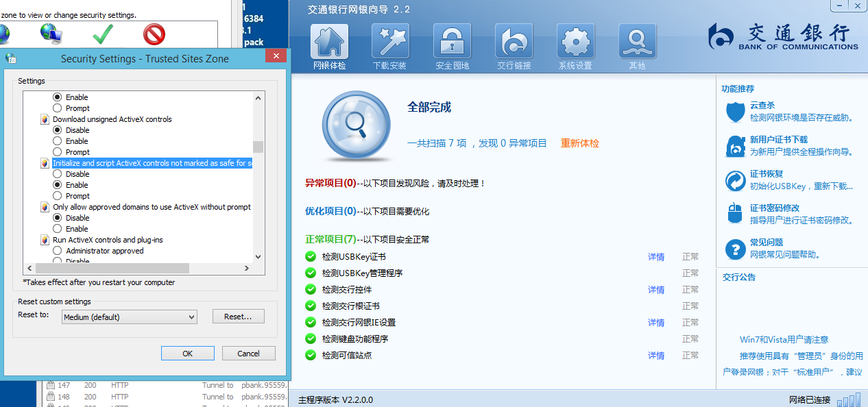
Task: Click the 证书恢复 refresh icon
Action: [x=736, y=181]
